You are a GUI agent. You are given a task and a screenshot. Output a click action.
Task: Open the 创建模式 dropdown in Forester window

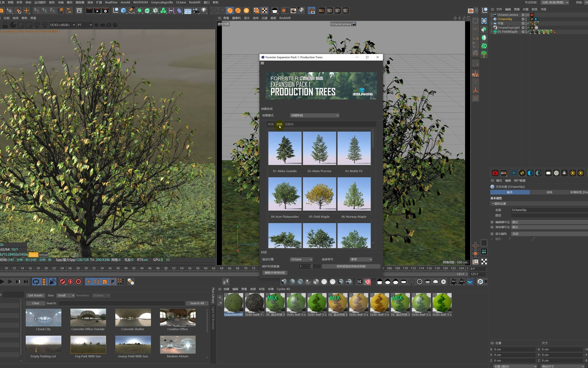(x=314, y=115)
